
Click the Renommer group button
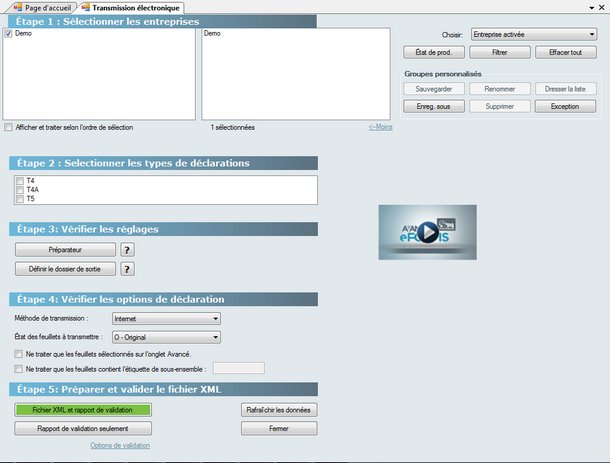500,89
